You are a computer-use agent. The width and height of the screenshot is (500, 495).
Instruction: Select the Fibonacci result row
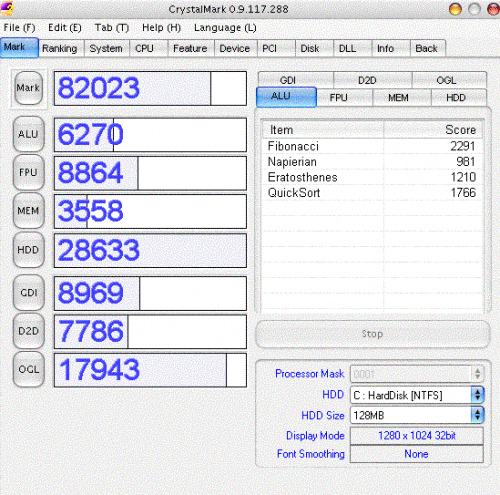372,146
